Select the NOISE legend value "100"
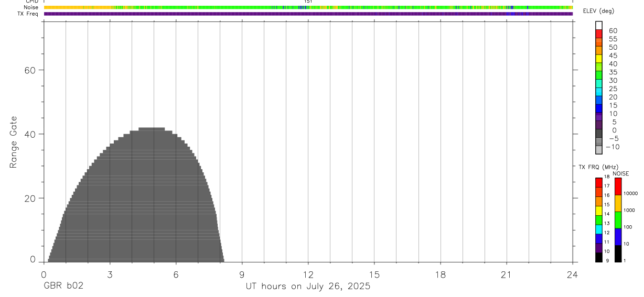Image resolution: width=644 pixels, height=297 pixels. (x=628, y=227)
